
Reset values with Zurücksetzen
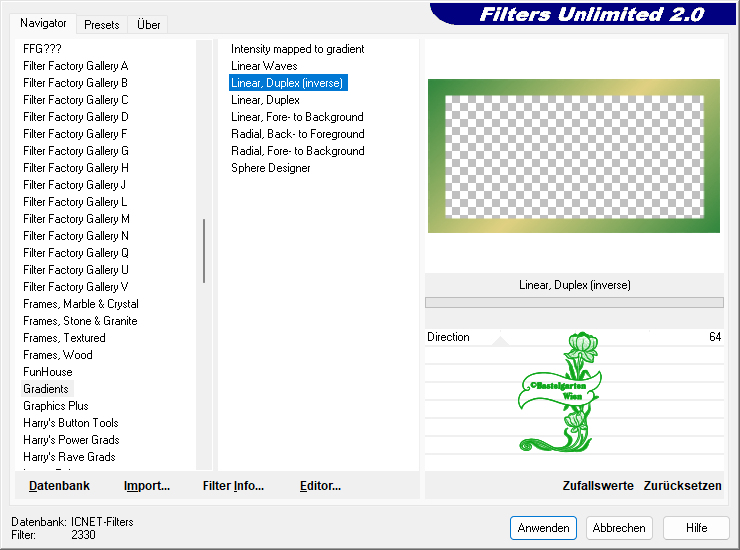[682, 486]
